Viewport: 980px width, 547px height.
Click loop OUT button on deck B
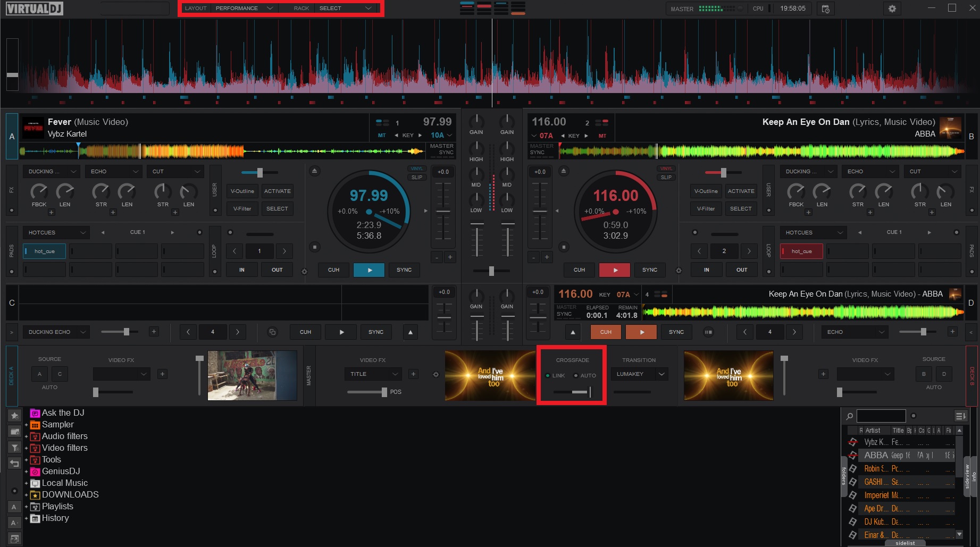tap(742, 270)
